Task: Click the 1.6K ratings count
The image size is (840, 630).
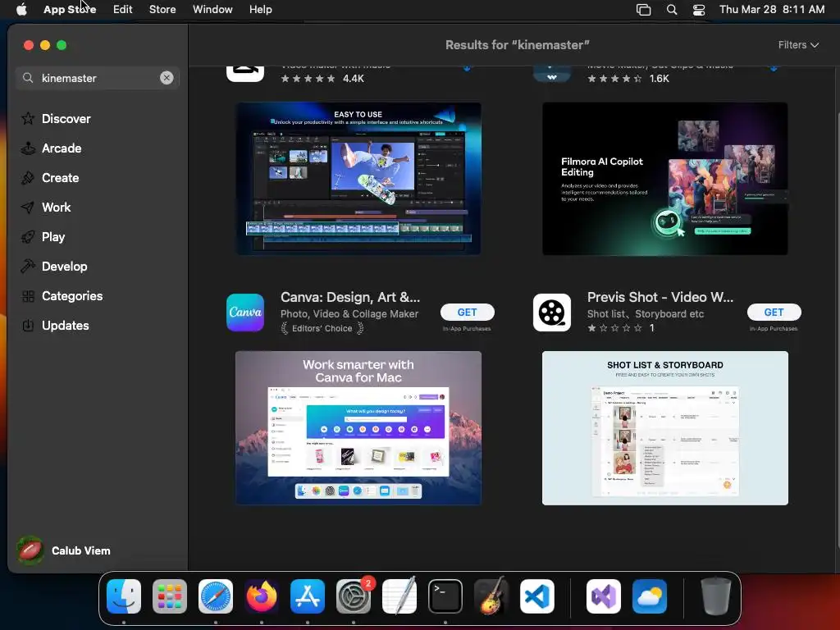Action: point(660,78)
